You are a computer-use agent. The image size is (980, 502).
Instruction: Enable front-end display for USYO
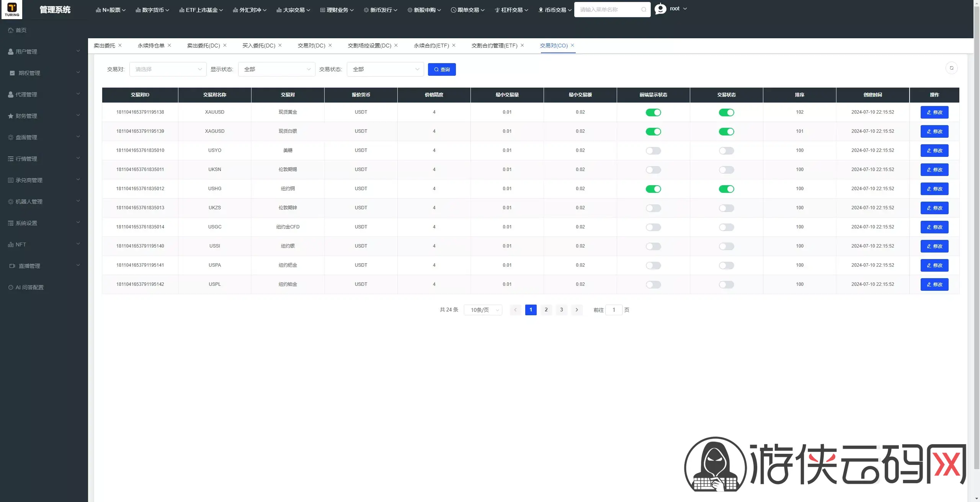pos(653,151)
